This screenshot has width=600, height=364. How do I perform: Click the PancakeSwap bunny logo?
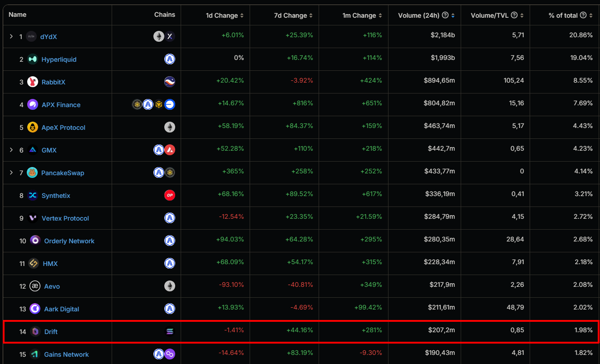(x=33, y=172)
